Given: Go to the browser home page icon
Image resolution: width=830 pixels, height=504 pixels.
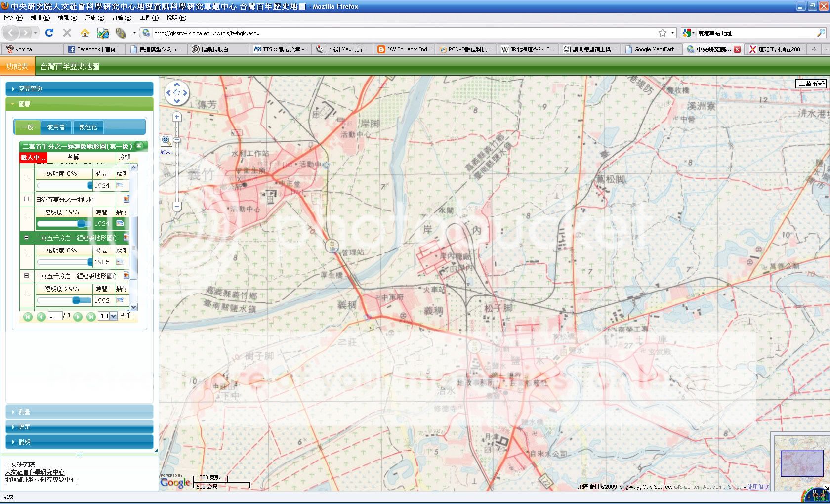Looking at the screenshot, I should click(x=85, y=33).
